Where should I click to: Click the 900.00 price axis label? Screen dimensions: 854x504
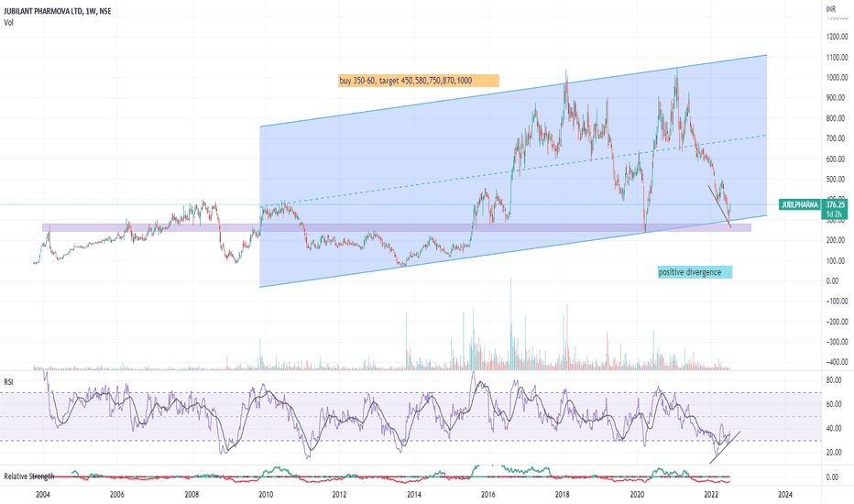coord(838,97)
